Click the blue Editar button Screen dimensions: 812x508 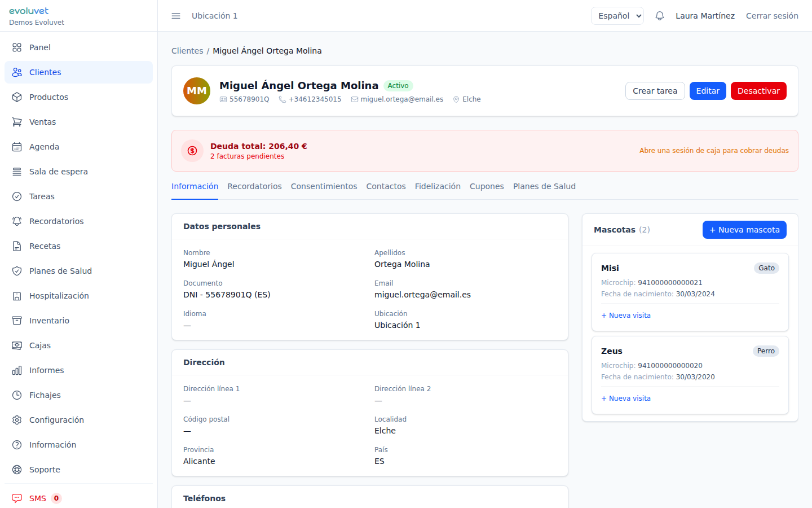pyautogui.click(x=707, y=91)
